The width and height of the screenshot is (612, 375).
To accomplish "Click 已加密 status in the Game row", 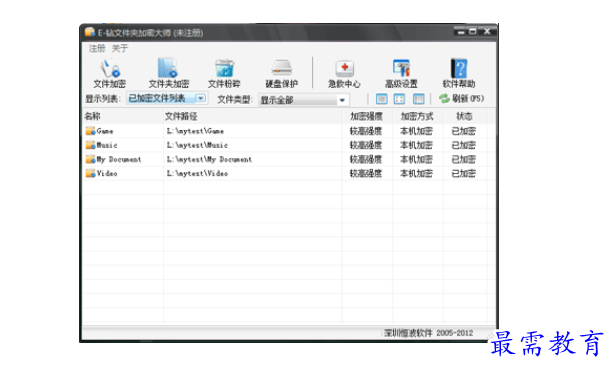I will coord(464,131).
